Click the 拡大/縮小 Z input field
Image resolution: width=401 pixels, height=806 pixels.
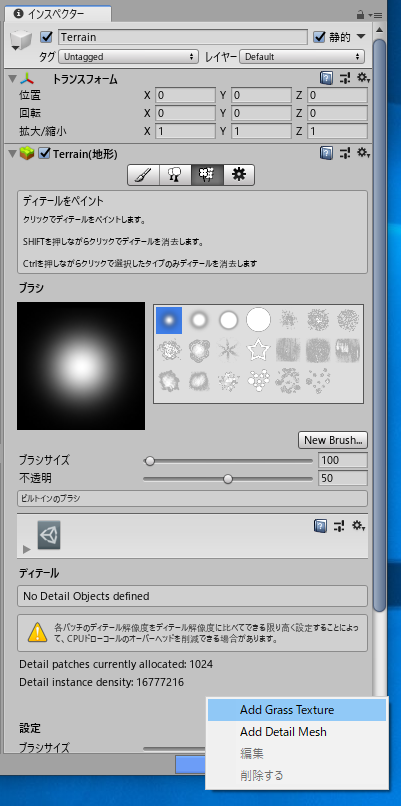[337, 131]
